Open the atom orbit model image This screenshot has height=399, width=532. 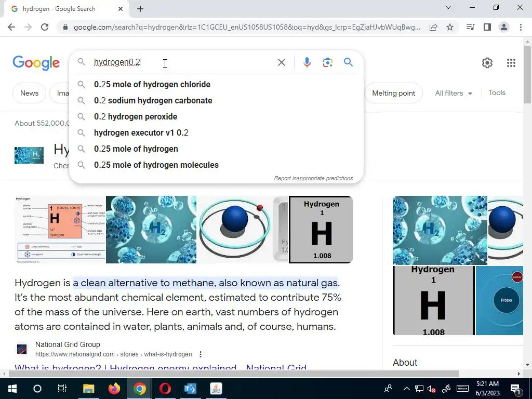235,229
